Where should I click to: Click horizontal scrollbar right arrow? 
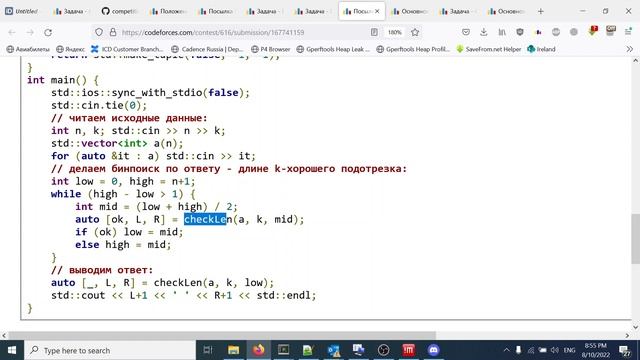(x=628, y=336)
